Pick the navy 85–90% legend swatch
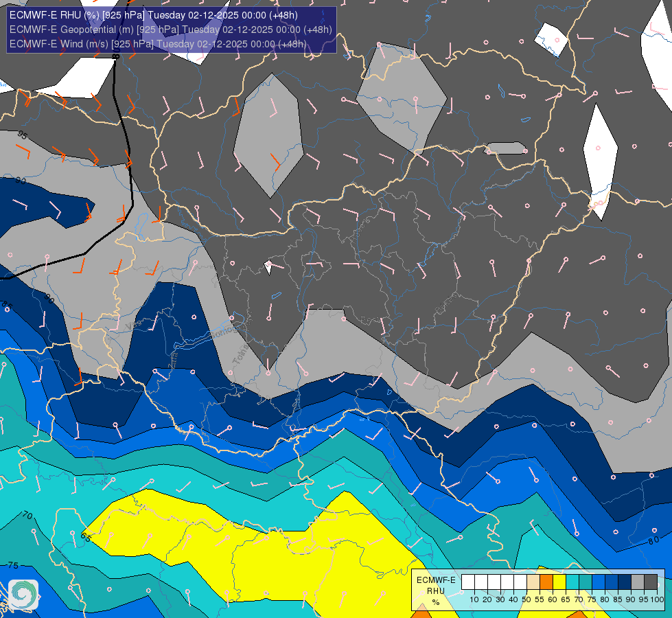The image size is (672, 618). [x=625, y=582]
